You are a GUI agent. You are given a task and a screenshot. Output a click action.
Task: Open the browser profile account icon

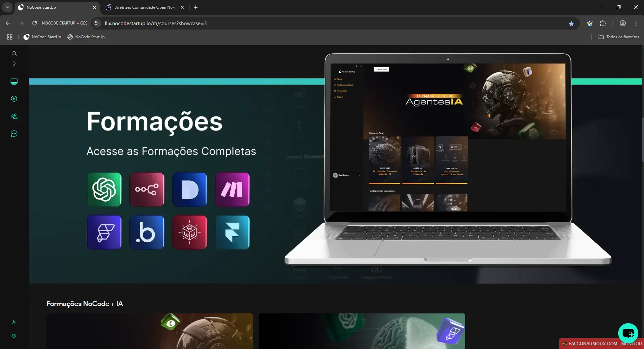point(623,23)
